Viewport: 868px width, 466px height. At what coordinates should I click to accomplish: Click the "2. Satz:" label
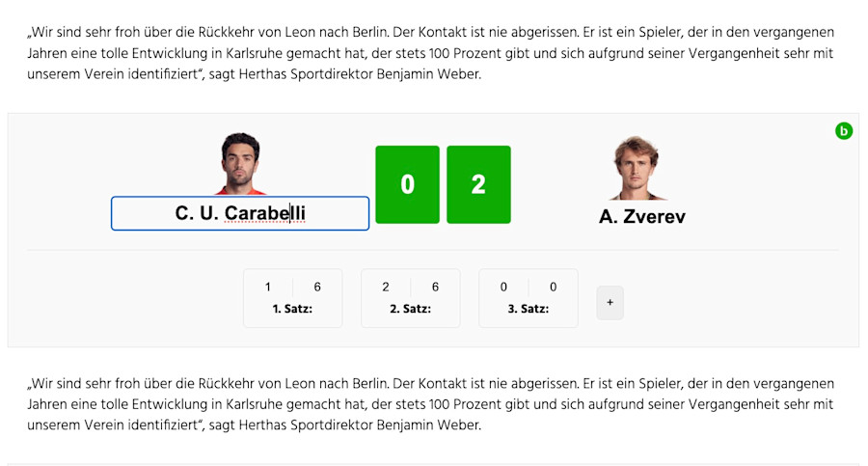[x=410, y=310]
